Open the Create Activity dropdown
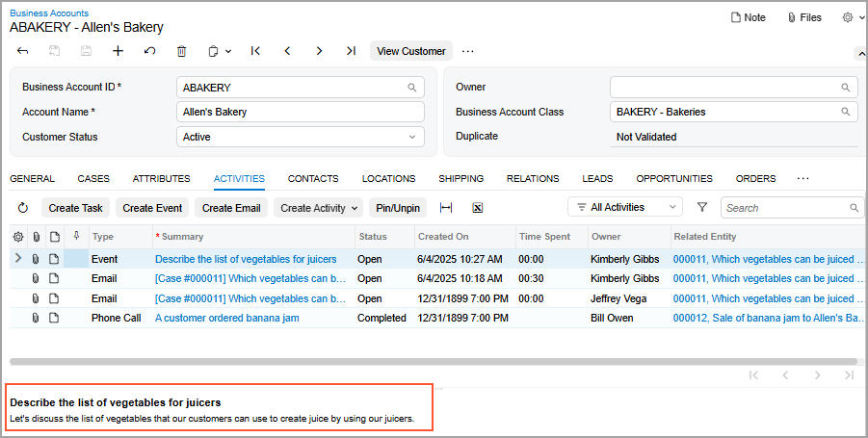This screenshot has height=438, width=868. coord(318,208)
